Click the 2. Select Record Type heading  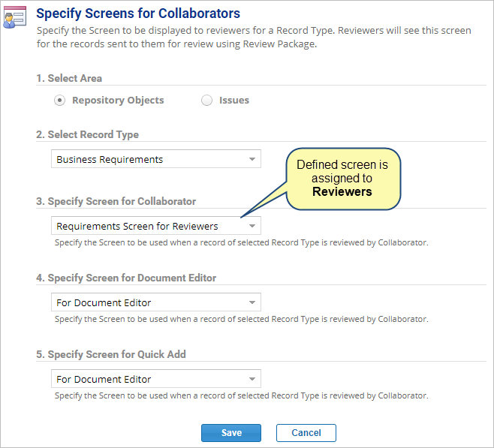pyautogui.click(x=88, y=135)
